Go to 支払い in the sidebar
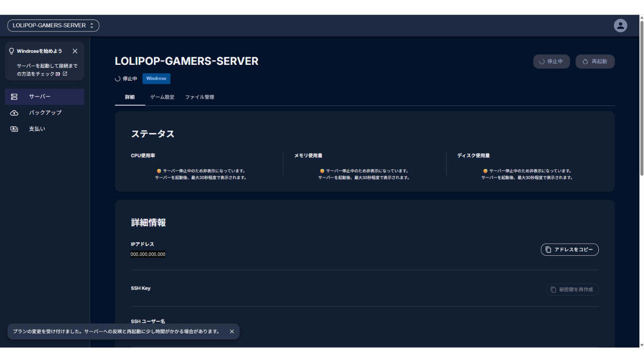The image size is (644, 362). (x=45, y=129)
